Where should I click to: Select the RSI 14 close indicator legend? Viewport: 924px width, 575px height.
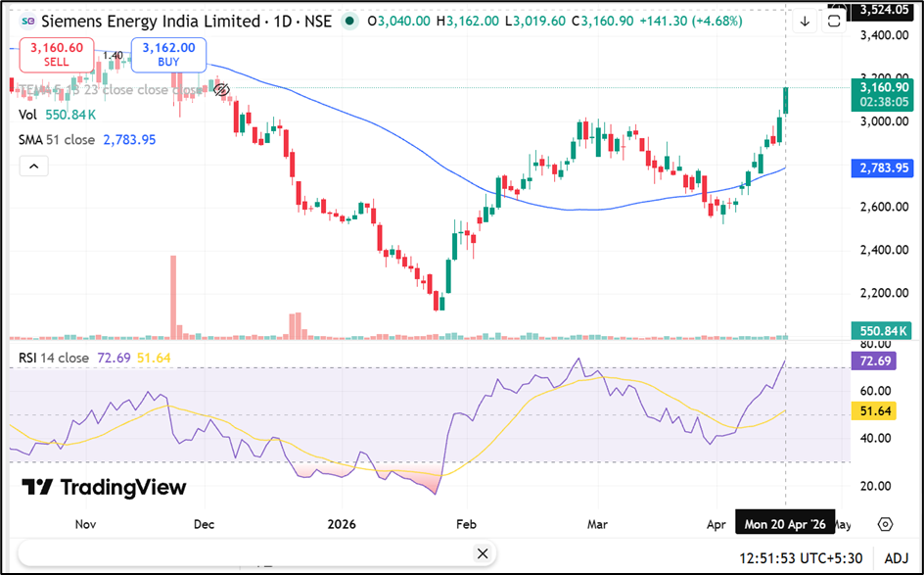[x=54, y=358]
